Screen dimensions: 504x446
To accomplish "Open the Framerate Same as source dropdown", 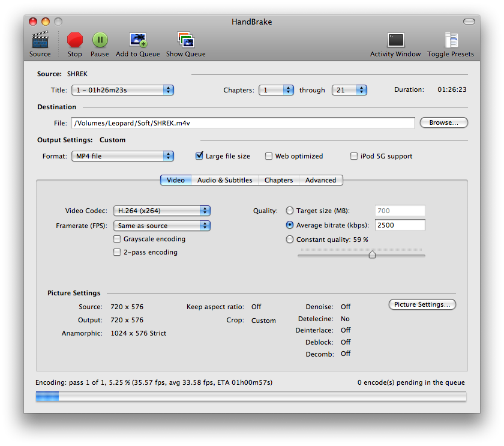I will pyautogui.click(x=161, y=226).
